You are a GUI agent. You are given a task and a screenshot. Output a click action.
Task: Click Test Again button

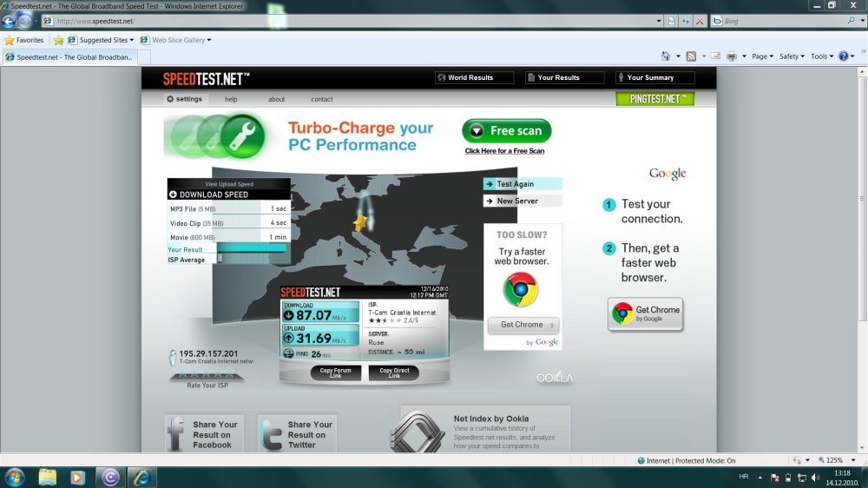pyautogui.click(x=522, y=184)
